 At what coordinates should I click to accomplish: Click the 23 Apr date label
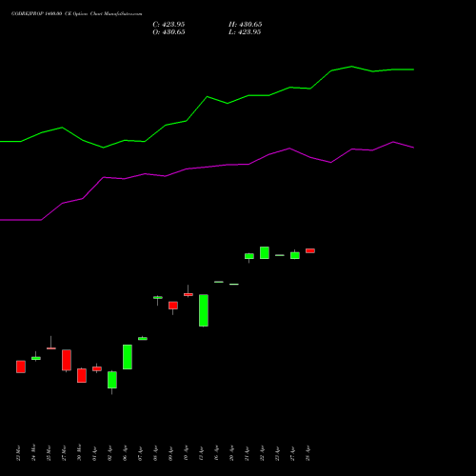pos(277,453)
